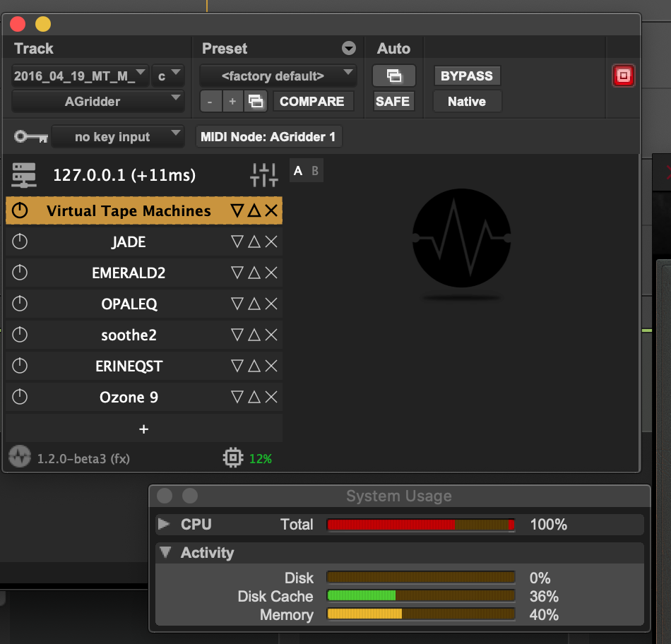
Task: Move Virtual Tape Machines up in chain
Action: point(254,210)
